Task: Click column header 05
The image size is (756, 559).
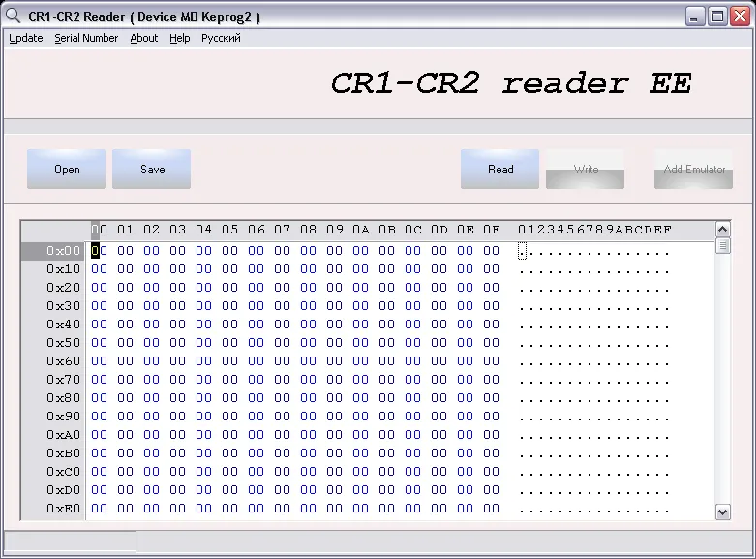Action: (230, 230)
